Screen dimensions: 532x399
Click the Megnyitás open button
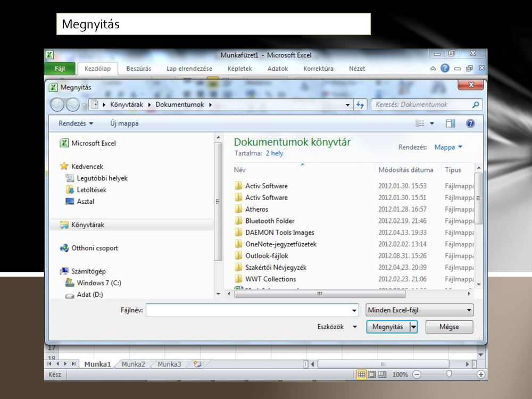click(388, 327)
